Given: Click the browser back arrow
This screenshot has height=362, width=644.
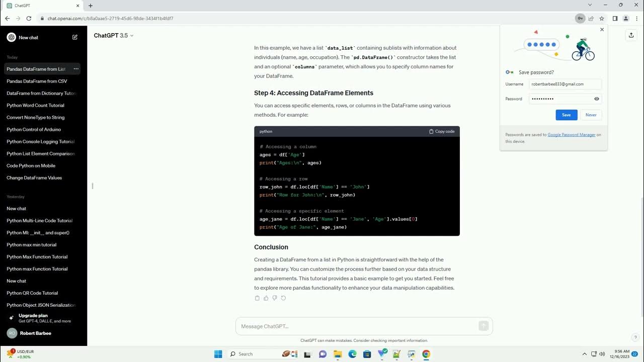Looking at the screenshot, I should (x=7, y=19).
